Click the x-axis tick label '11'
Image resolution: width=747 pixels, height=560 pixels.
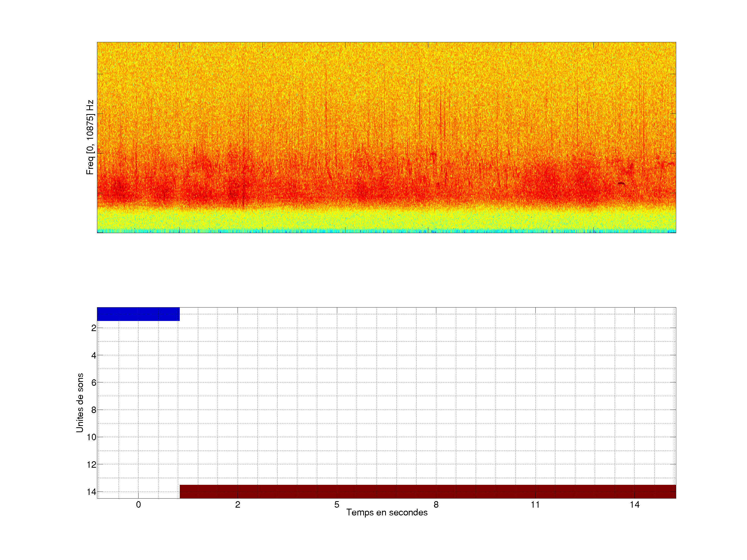[535, 505]
